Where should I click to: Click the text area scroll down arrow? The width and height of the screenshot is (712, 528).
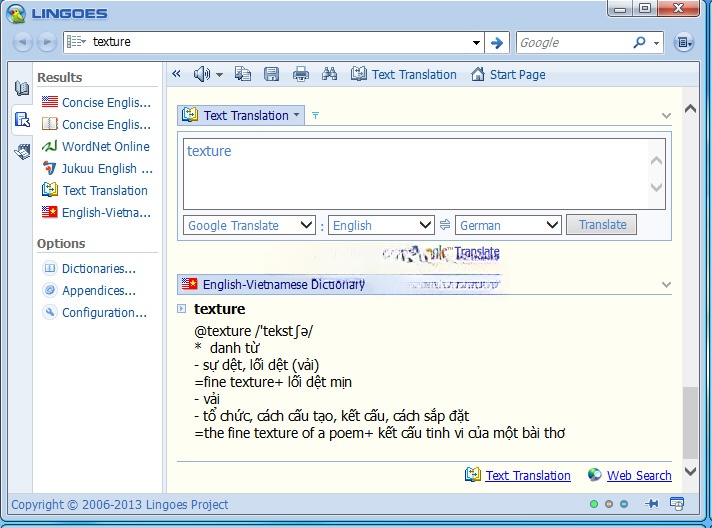pos(656,187)
